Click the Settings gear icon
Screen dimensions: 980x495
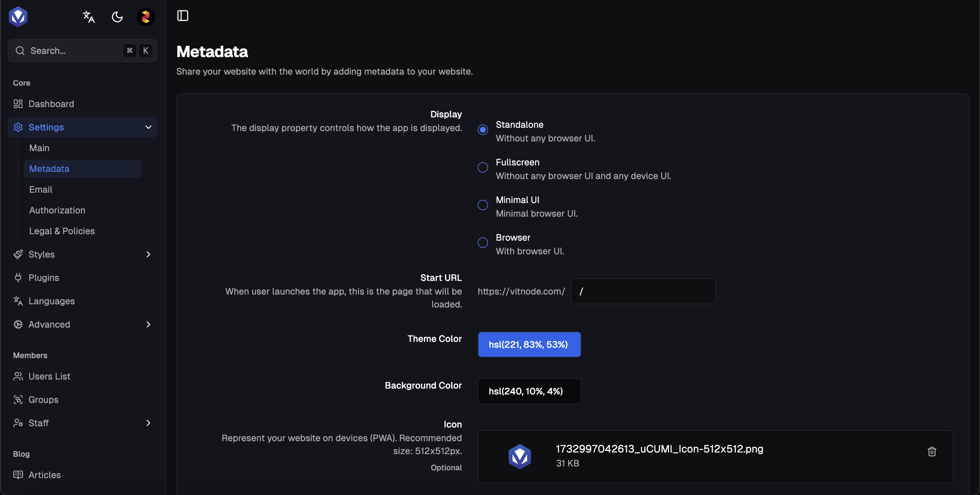(18, 127)
